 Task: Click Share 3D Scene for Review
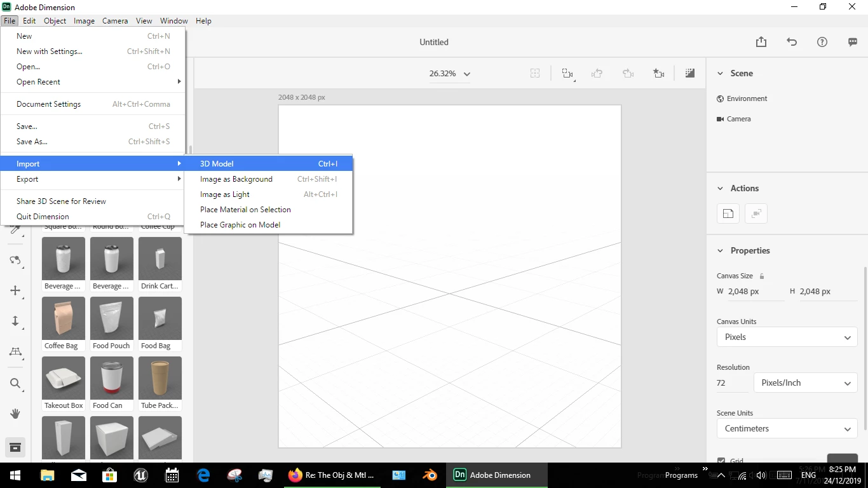tap(93, 201)
